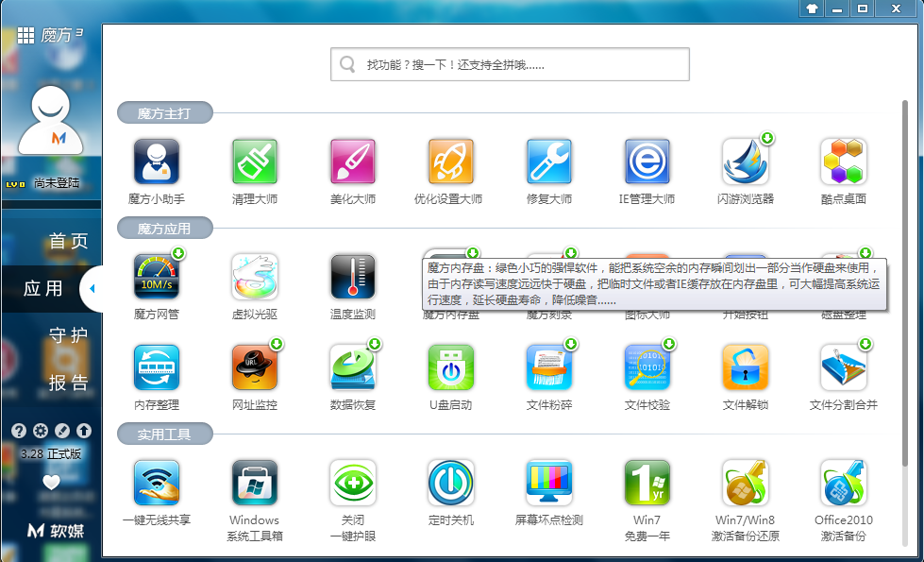Open 定时关机 power timer

coord(451,483)
